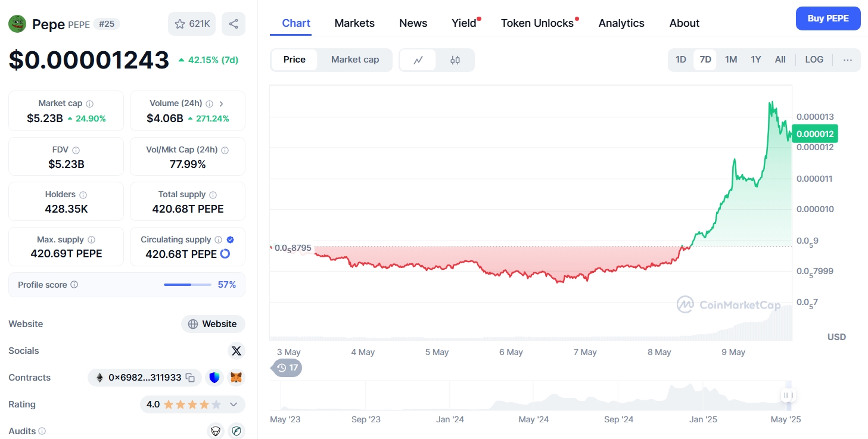Open Profile score info icon
The image size is (868, 439).
tap(74, 285)
